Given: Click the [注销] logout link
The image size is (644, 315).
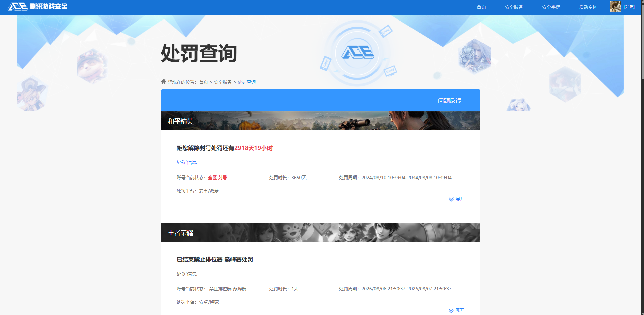Looking at the screenshot, I should pyautogui.click(x=630, y=7).
